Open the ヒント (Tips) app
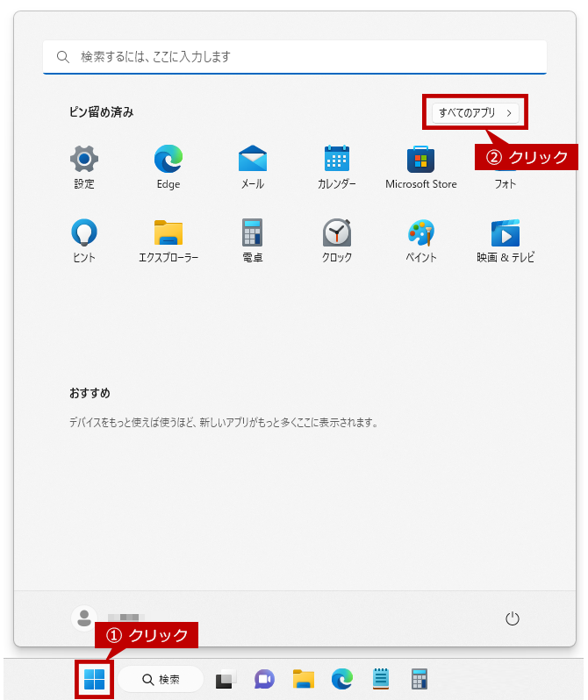 pyautogui.click(x=84, y=240)
